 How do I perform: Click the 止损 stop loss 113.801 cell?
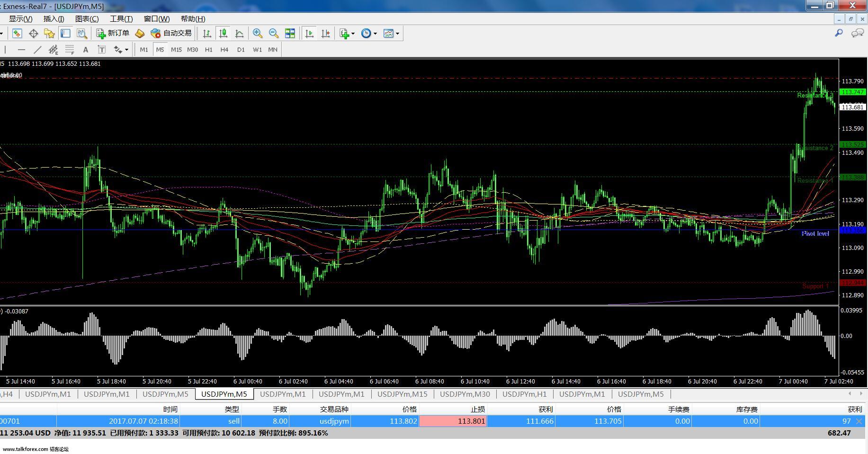click(x=453, y=421)
